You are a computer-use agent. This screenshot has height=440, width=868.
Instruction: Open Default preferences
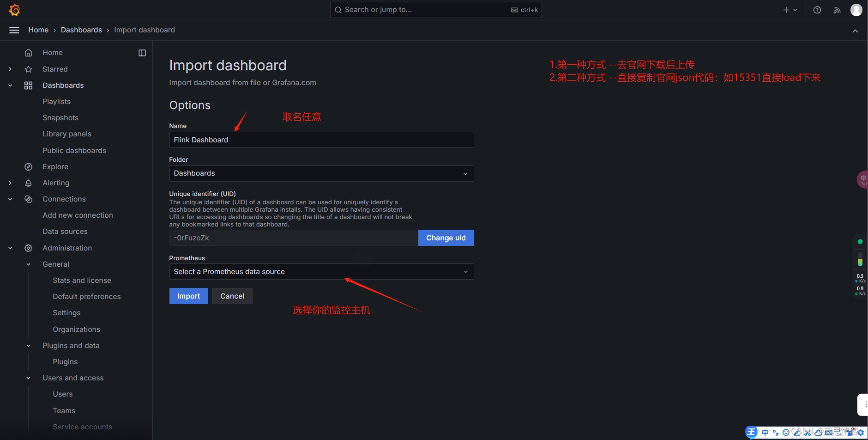point(87,297)
